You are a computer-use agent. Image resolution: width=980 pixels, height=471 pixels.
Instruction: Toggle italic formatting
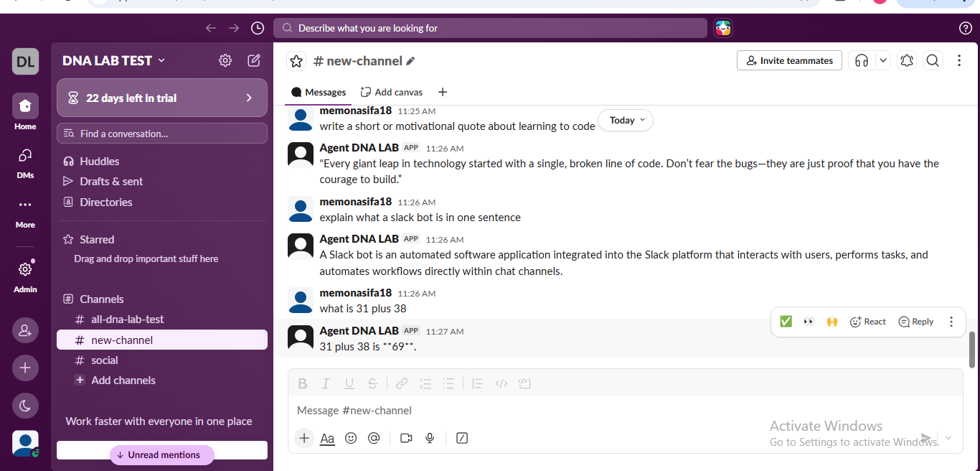(x=326, y=383)
